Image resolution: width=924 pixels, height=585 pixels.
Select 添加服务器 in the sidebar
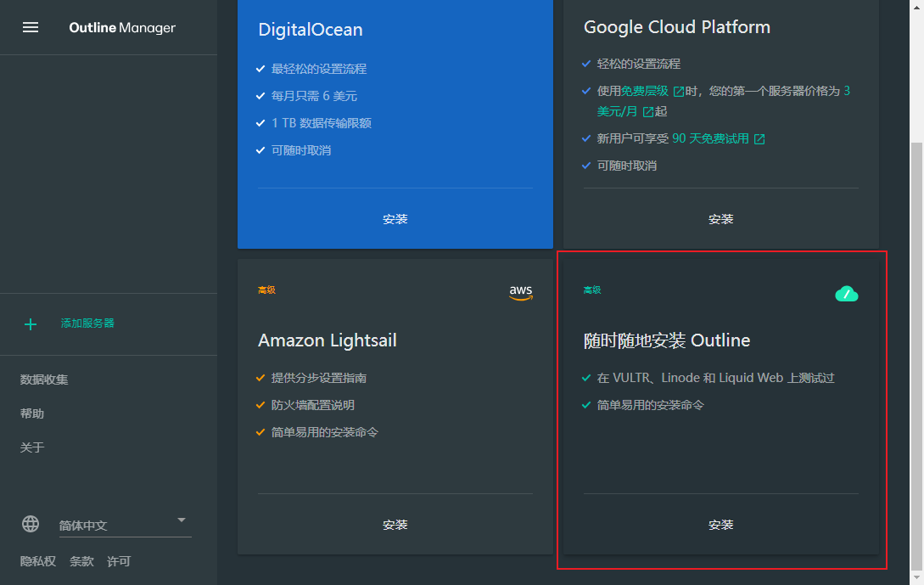(87, 323)
